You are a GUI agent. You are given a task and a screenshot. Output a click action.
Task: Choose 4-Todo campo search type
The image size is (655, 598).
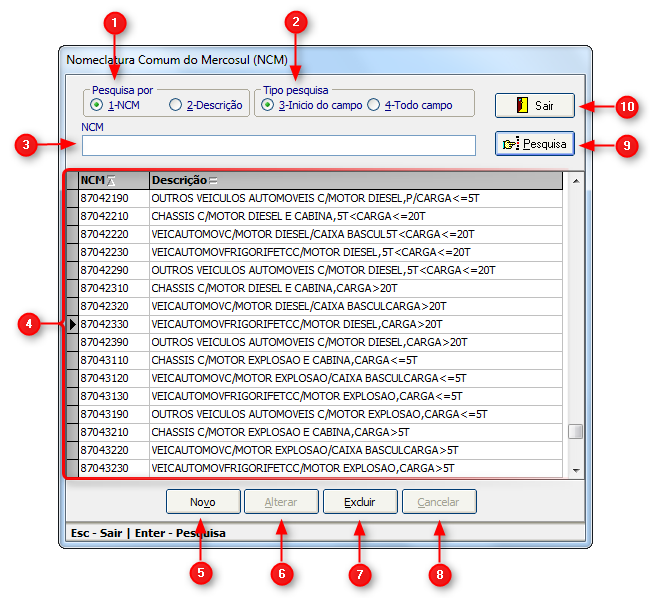[373, 104]
